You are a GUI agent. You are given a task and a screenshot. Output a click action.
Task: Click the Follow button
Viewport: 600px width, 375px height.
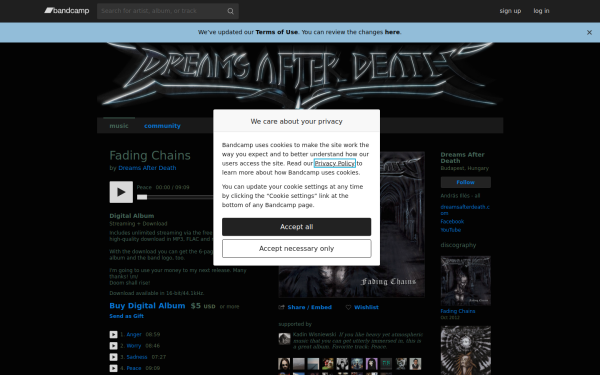pos(466,183)
